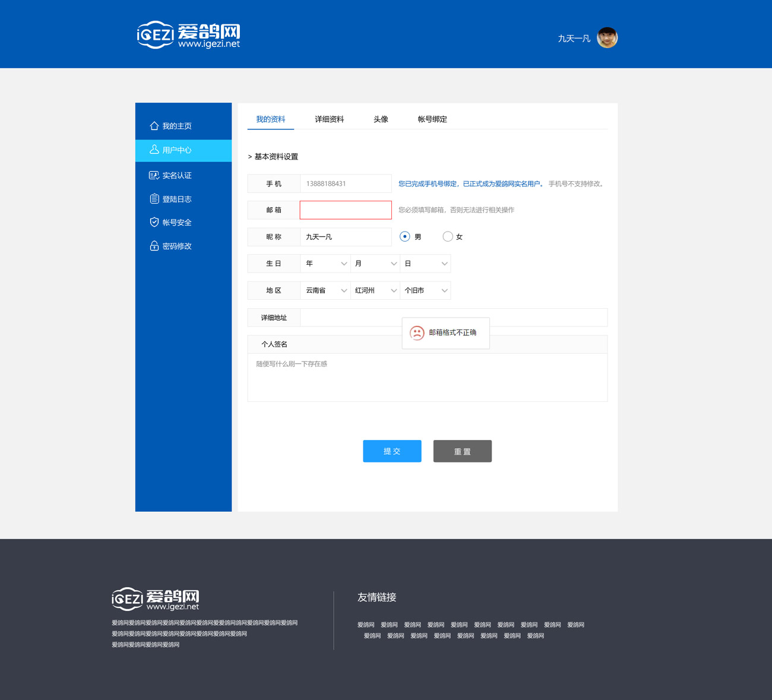
Task: Open the 月 birthday dropdown
Action: pyautogui.click(x=375, y=264)
